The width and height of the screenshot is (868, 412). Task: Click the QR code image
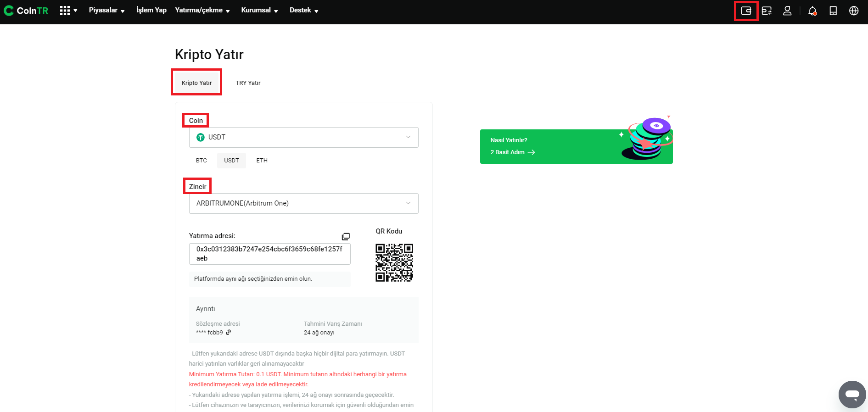pos(394,262)
